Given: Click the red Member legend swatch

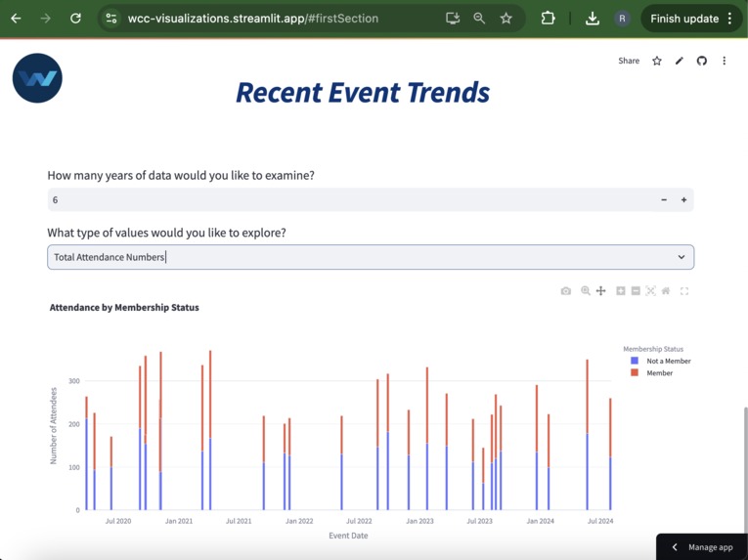Looking at the screenshot, I should (x=635, y=372).
